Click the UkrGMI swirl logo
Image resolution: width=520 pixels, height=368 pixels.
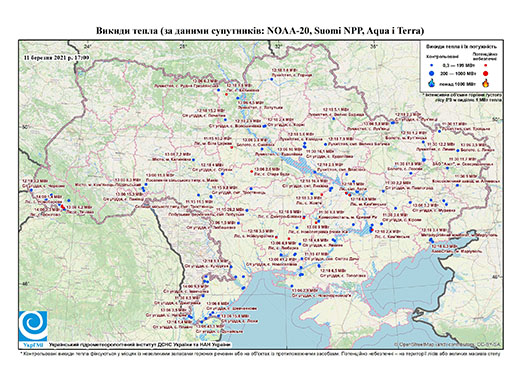point(33,326)
